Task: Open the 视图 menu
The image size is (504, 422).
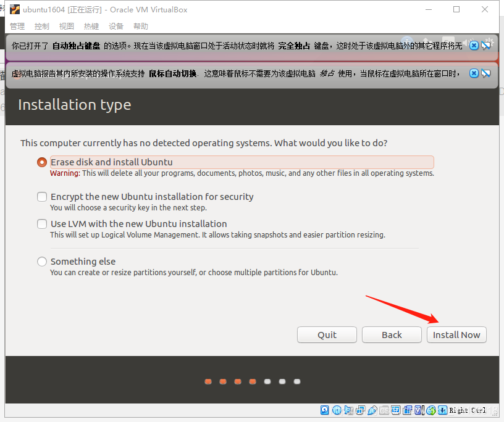Action: tap(67, 26)
